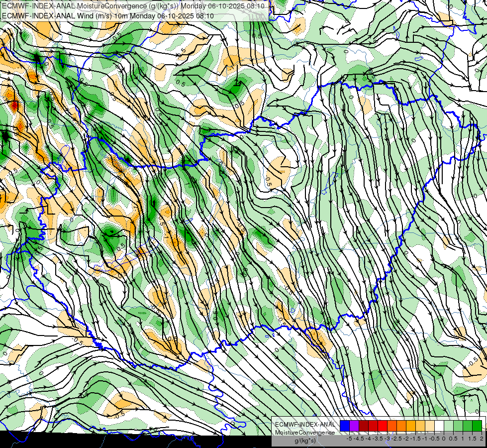
Task: Click the '-4' tick label on the colorbar
Action: coord(368,439)
